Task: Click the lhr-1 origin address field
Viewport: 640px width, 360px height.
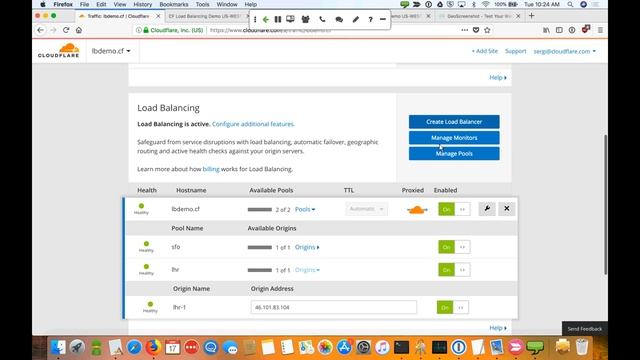Action: [333, 307]
